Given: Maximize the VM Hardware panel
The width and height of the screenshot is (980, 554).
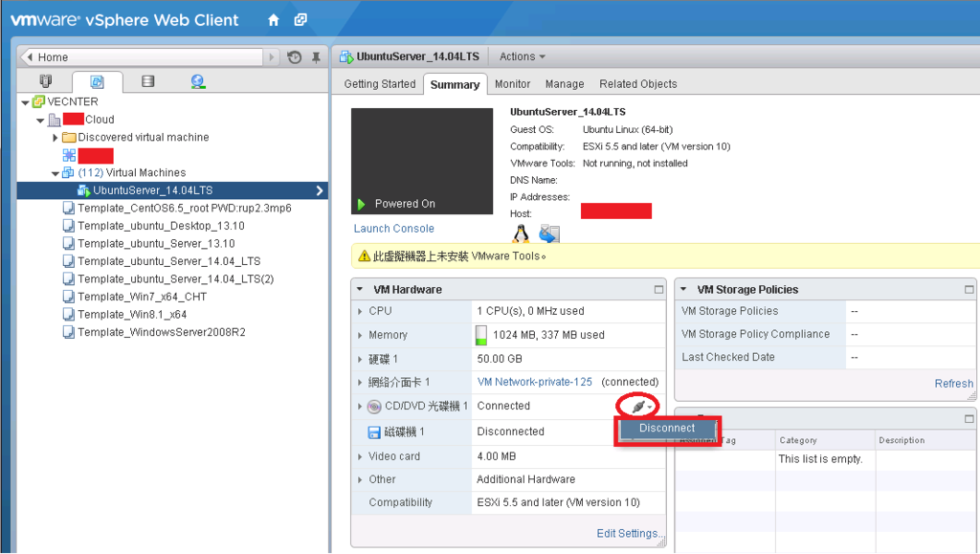Looking at the screenshot, I should click(x=658, y=290).
